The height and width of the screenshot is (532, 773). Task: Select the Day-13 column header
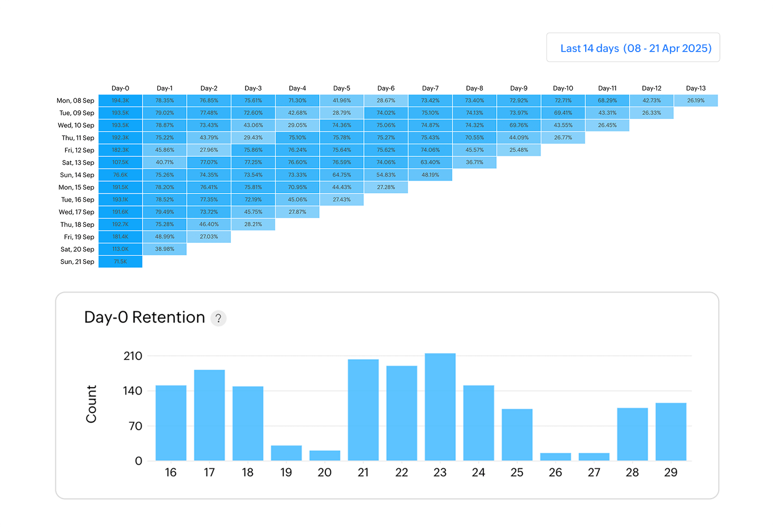(x=695, y=88)
